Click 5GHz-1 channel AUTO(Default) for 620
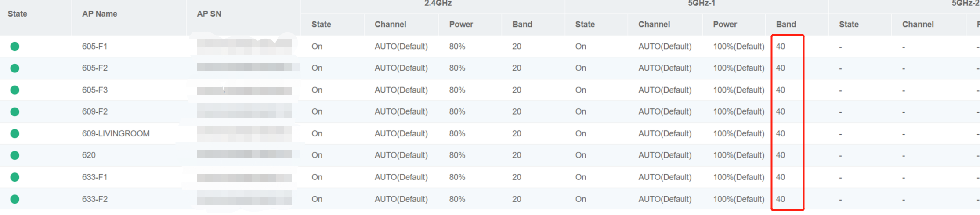This screenshot has width=980, height=215. pyautogui.click(x=665, y=155)
